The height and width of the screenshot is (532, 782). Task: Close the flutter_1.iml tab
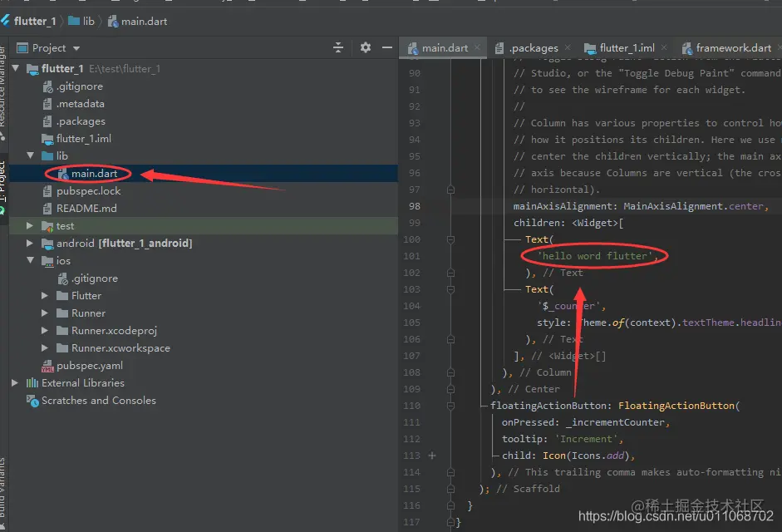click(x=664, y=47)
